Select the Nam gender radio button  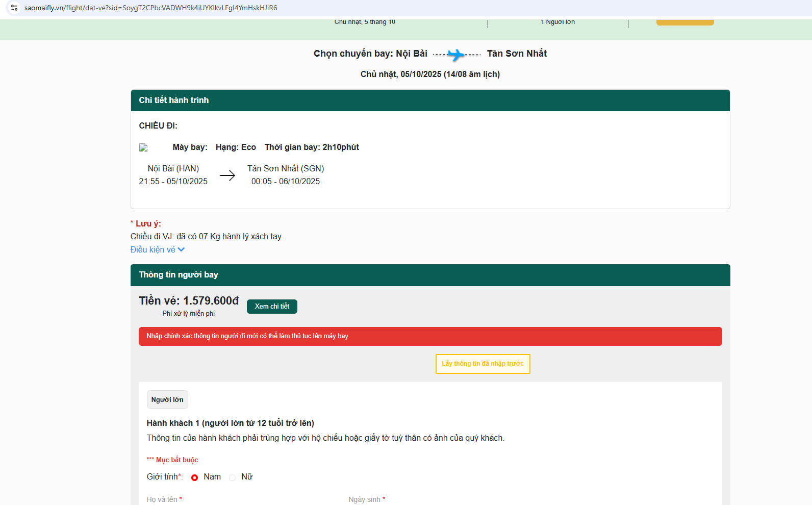(x=194, y=477)
